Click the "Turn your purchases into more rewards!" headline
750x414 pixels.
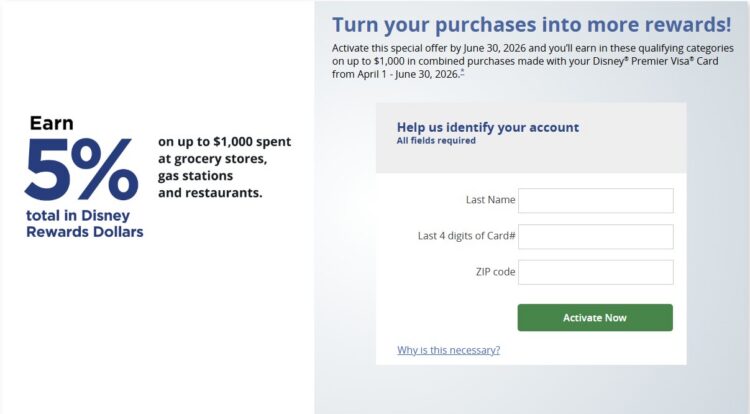(531, 25)
